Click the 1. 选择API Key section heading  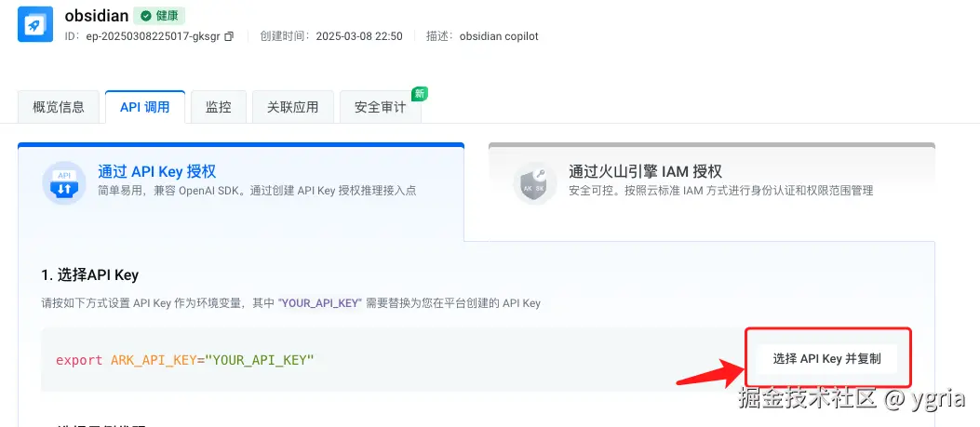point(90,275)
